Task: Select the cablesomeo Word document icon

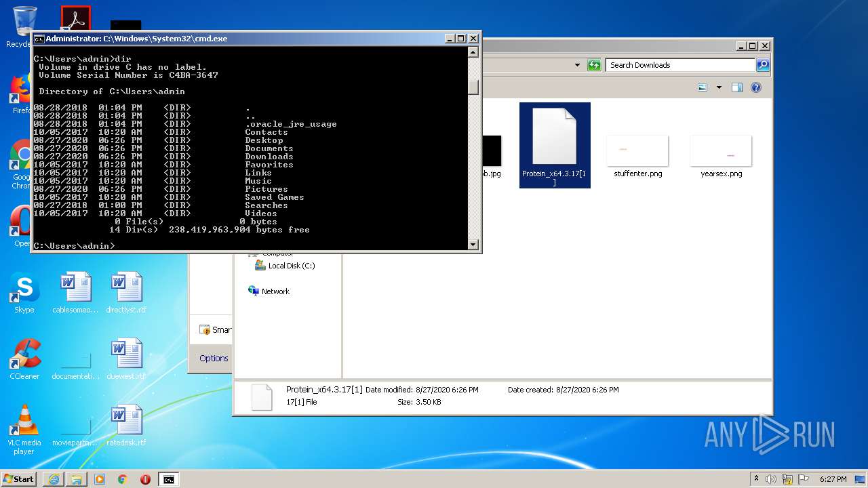Action: [75, 293]
